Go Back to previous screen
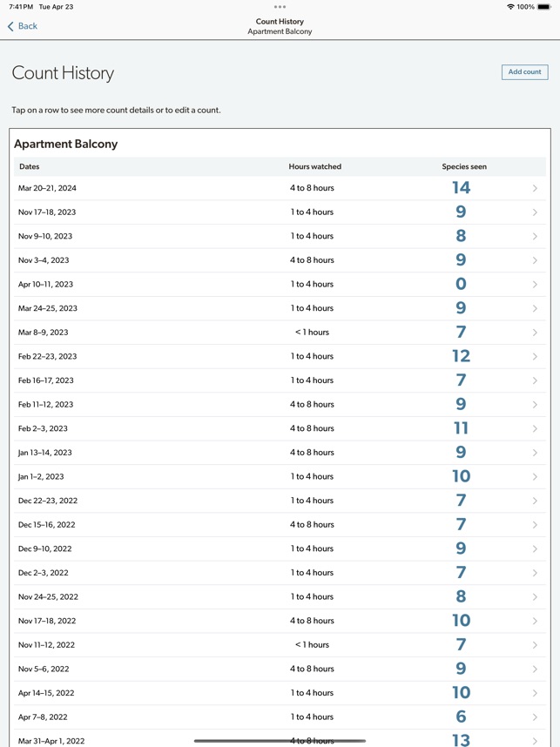Screen dimensions: 560x747 28,26
